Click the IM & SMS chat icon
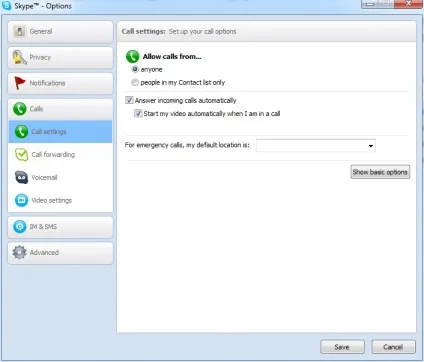424x362 pixels. pyautogui.click(x=20, y=227)
